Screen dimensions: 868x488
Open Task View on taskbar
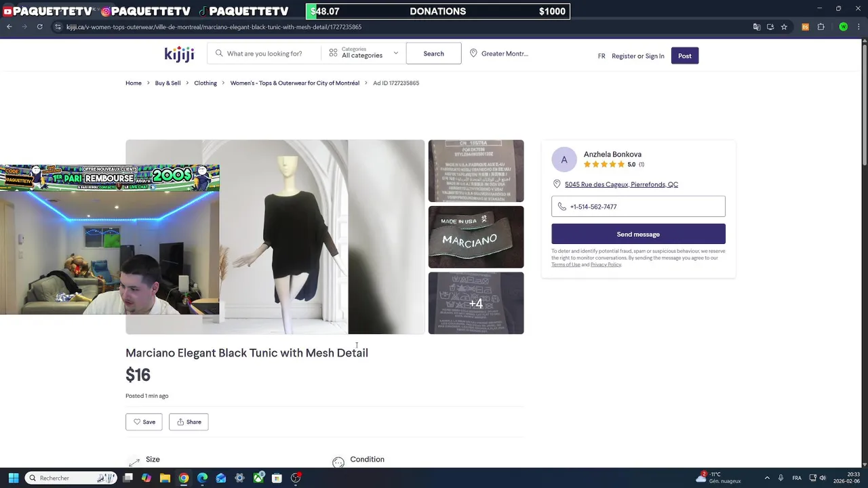click(127, 478)
